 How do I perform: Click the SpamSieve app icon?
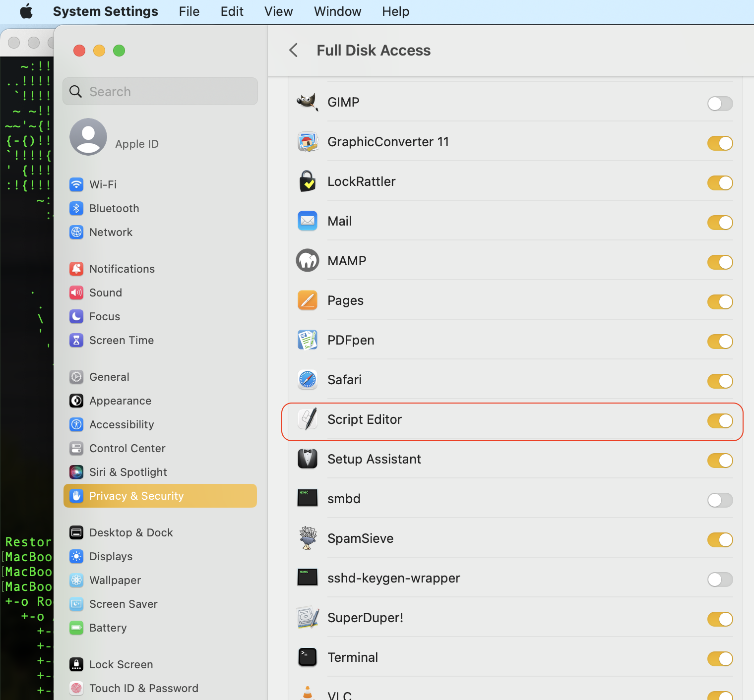[x=308, y=538]
